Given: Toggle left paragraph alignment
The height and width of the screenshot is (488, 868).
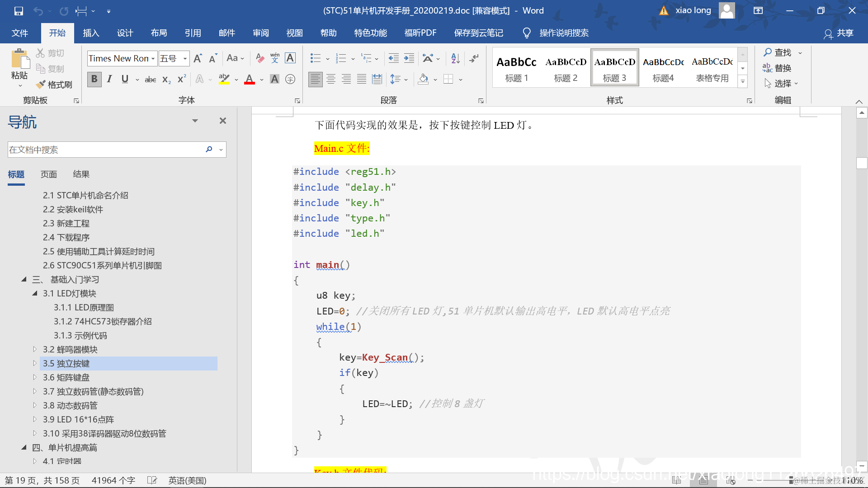Looking at the screenshot, I should point(315,80).
